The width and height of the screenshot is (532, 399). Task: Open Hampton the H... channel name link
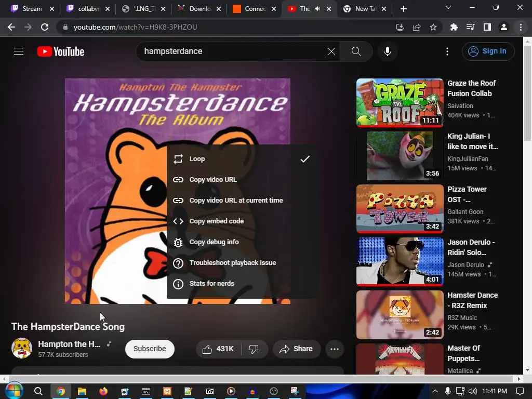tap(69, 344)
